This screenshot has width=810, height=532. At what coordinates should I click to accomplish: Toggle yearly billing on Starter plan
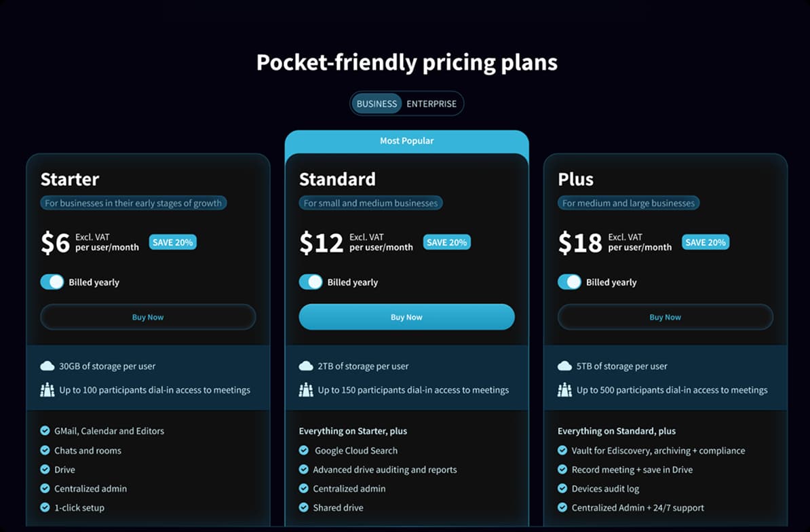click(x=52, y=282)
